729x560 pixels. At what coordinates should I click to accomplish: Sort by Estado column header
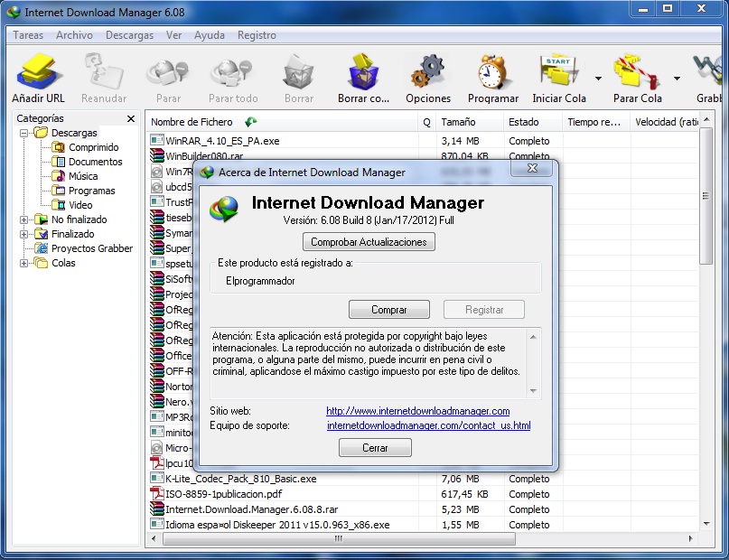[533, 122]
